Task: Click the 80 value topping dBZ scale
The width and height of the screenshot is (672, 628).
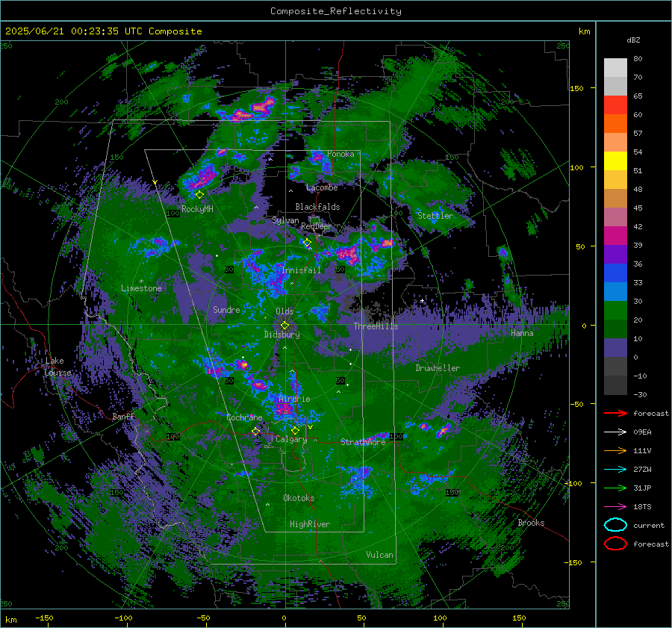Action: (638, 59)
